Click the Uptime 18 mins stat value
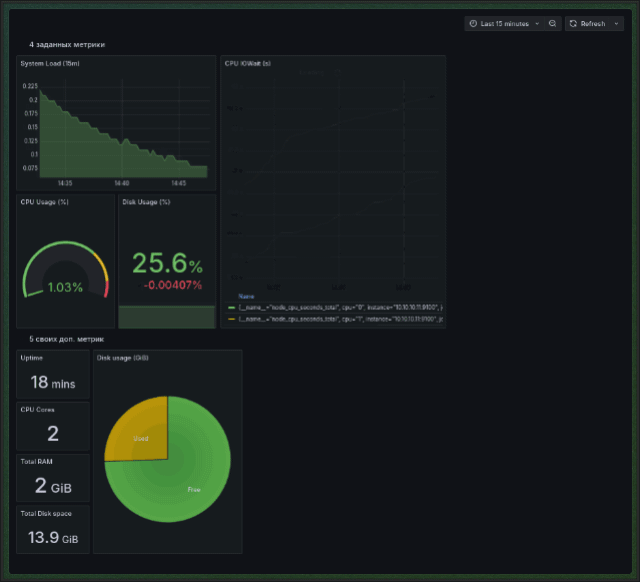 pos(53,382)
